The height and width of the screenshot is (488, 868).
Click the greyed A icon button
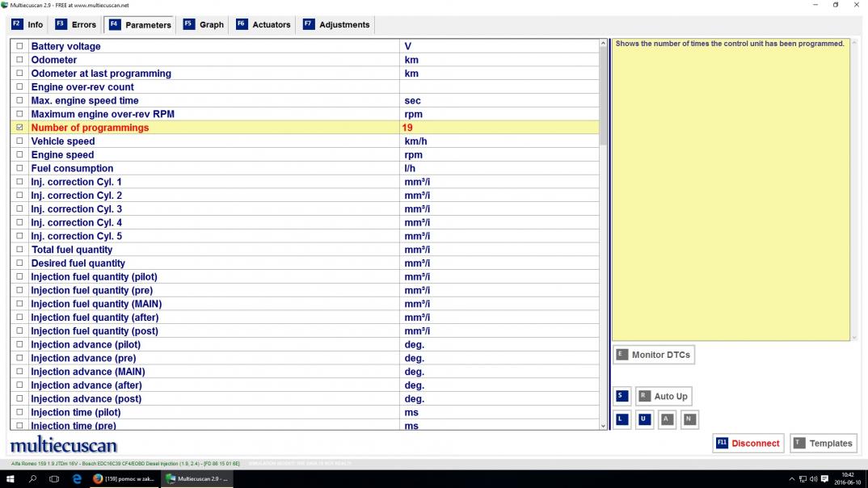667,419
